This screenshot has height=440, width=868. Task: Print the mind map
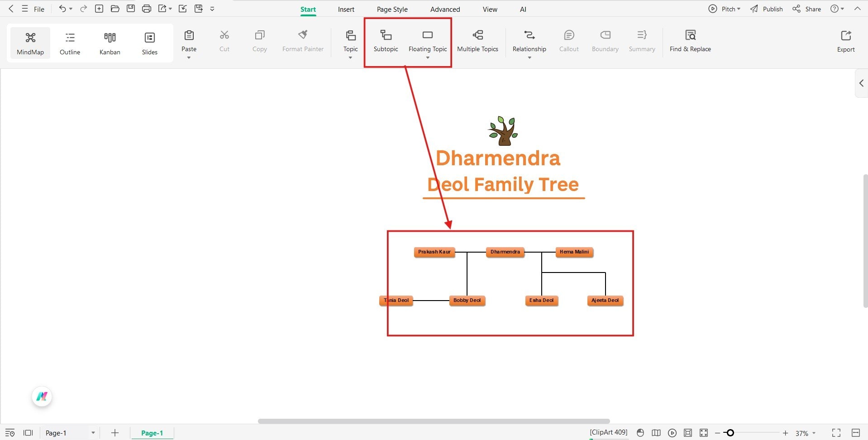[x=146, y=9]
